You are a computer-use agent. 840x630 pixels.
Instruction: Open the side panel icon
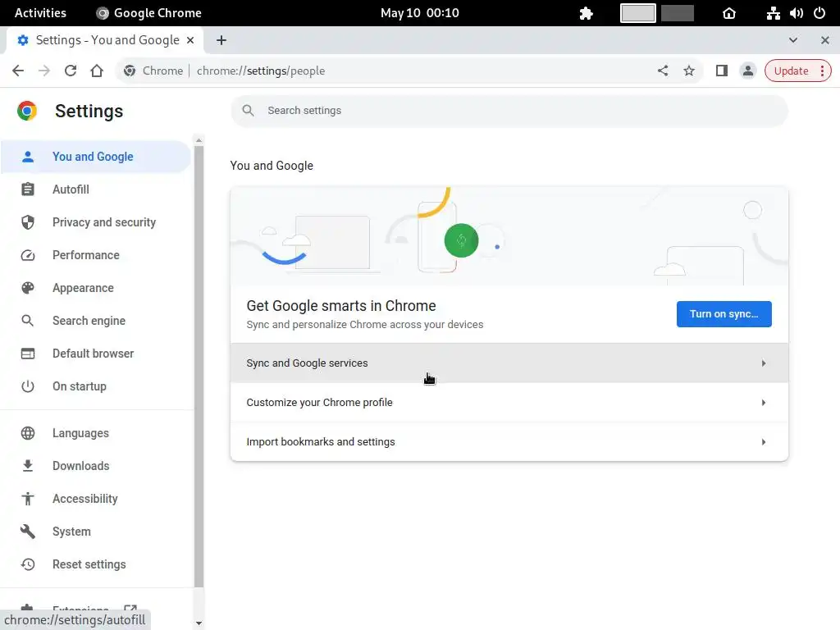722,71
